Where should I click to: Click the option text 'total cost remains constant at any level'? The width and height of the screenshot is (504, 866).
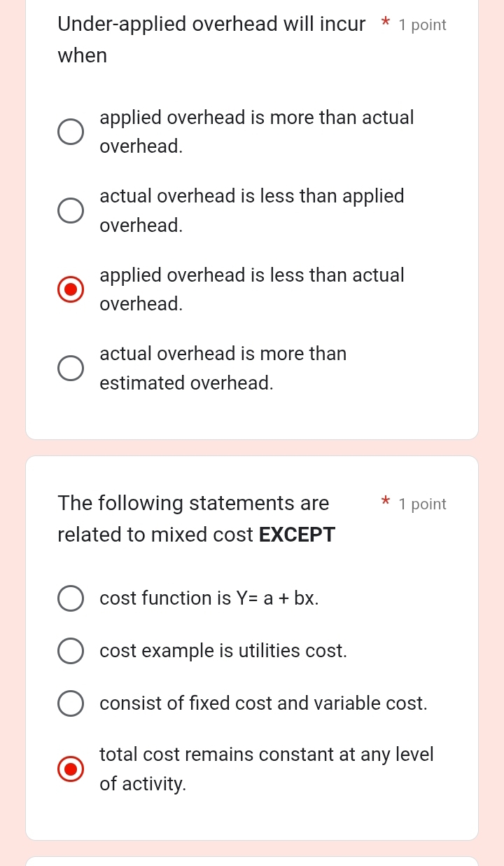pyautogui.click(x=267, y=755)
